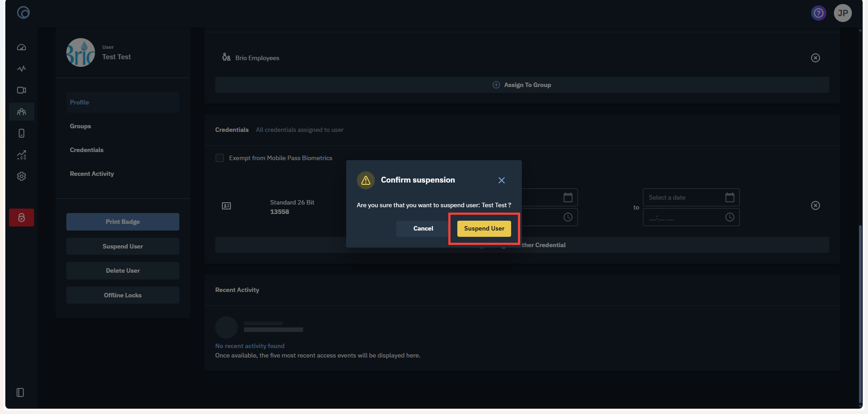868x414 pixels.
Task: Open clock icon of start time field
Action: [568, 217]
